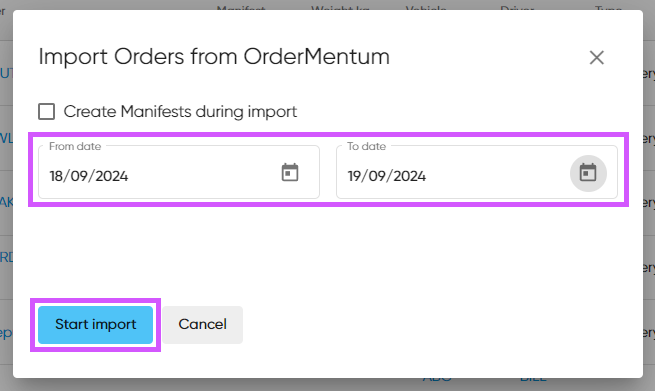Click the 'Import Orders from OrderMentum' dialog title
This screenshot has width=655, height=391.
pos(214,56)
